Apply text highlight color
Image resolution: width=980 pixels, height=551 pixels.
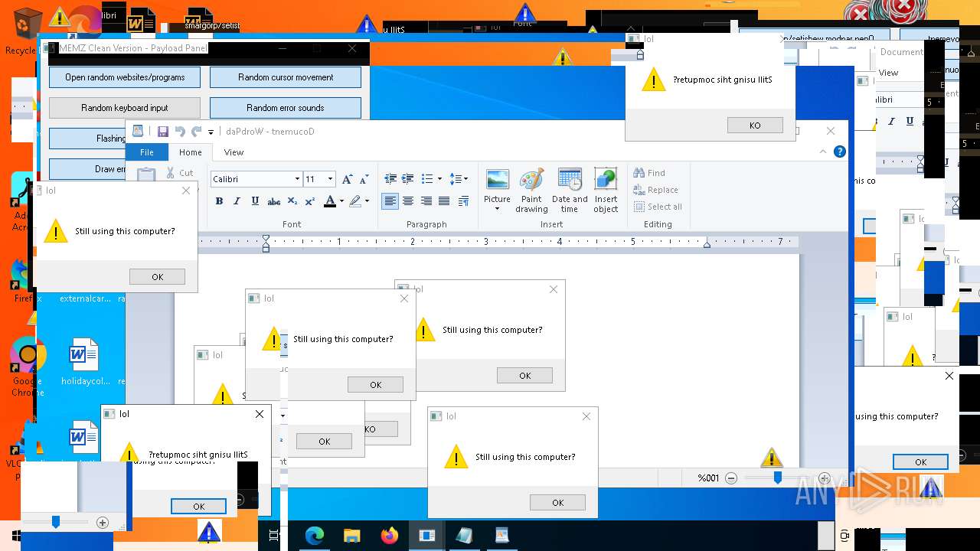point(354,201)
